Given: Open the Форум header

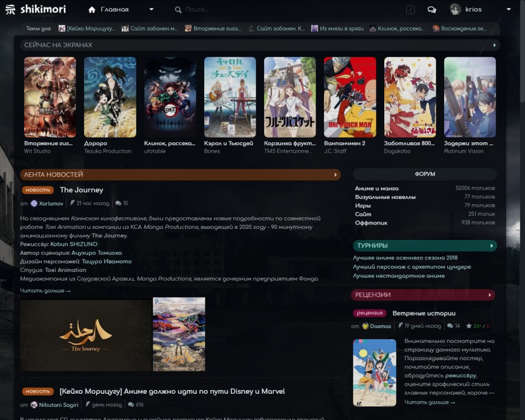Looking at the screenshot, I should click(x=425, y=174).
